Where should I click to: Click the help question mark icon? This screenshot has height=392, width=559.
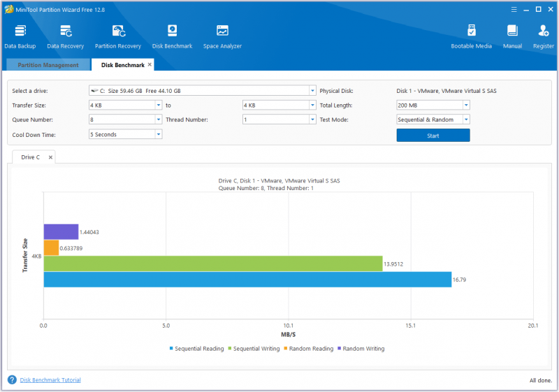(x=12, y=380)
